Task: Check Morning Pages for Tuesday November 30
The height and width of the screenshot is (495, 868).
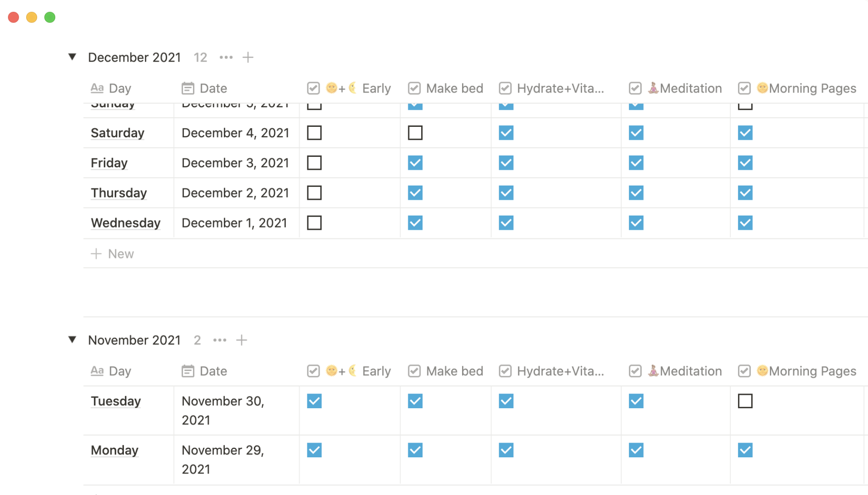Action: pos(745,401)
